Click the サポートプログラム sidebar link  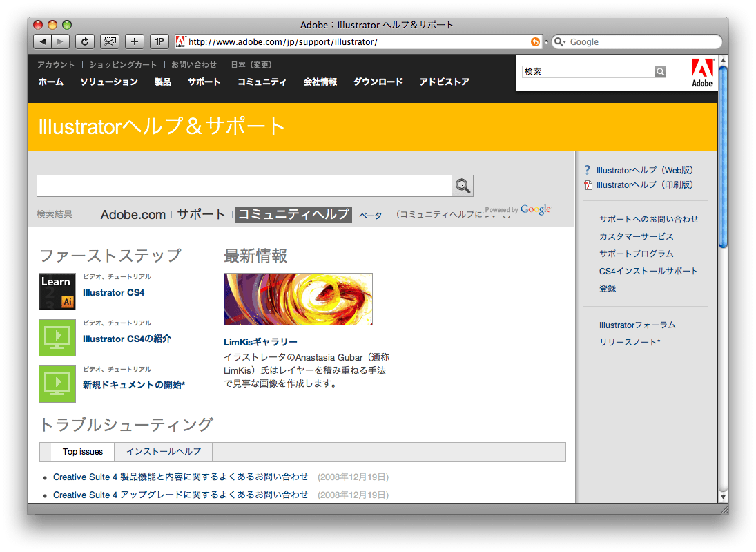(x=637, y=254)
